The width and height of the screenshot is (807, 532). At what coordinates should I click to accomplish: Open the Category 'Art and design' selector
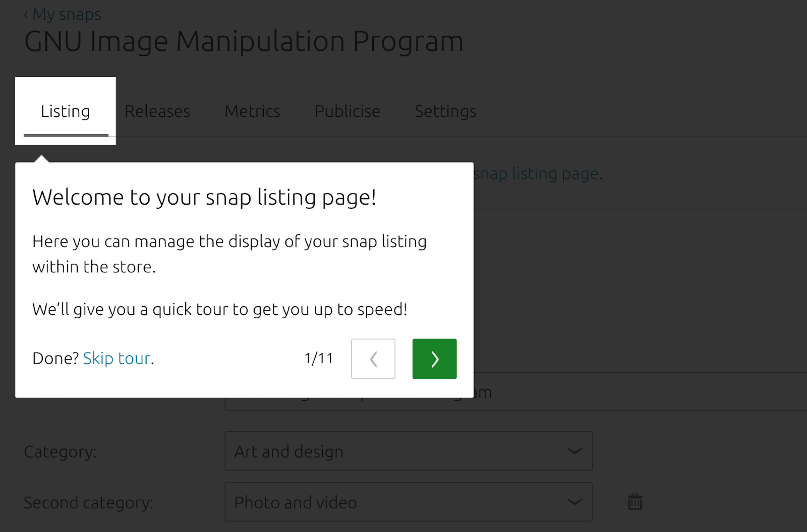click(x=409, y=451)
